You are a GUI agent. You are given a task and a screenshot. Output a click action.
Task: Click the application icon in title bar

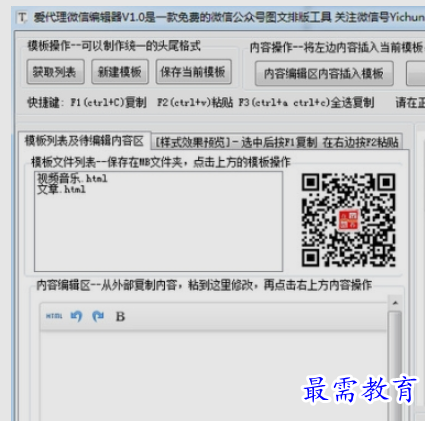(22, 17)
